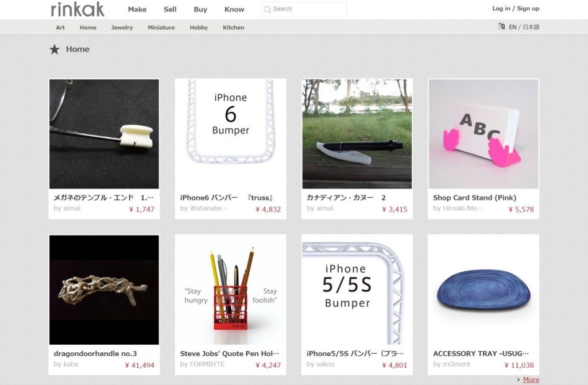
Task: Go to the Miniature category
Action: tap(161, 28)
